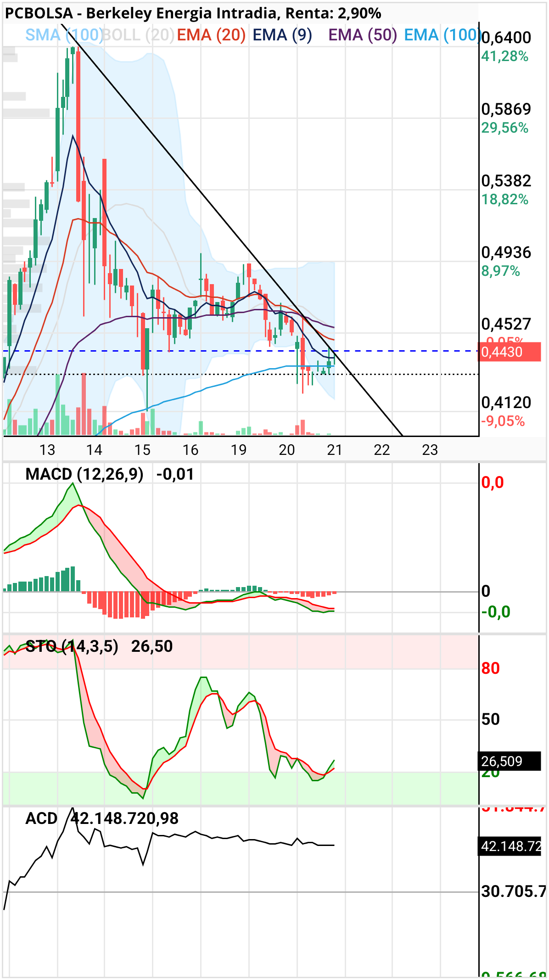Click date 23 on the time axis
The image size is (549, 980).
pyautogui.click(x=430, y=450)
